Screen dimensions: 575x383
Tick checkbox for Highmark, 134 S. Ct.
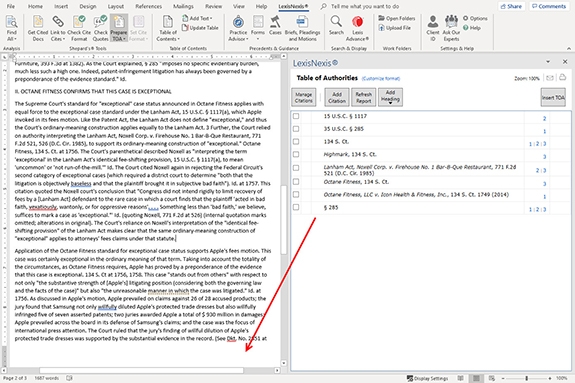pyautogui.click(x=296, y=154)
